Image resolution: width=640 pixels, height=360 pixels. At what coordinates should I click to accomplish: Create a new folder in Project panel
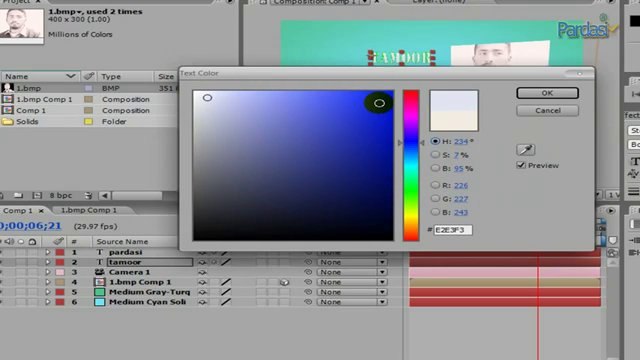tap(18, 196)
